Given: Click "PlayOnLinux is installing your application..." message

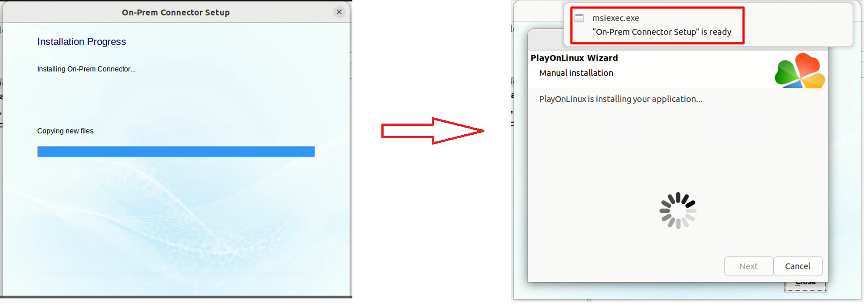Looking at the screenshot, I should (621, 99).
